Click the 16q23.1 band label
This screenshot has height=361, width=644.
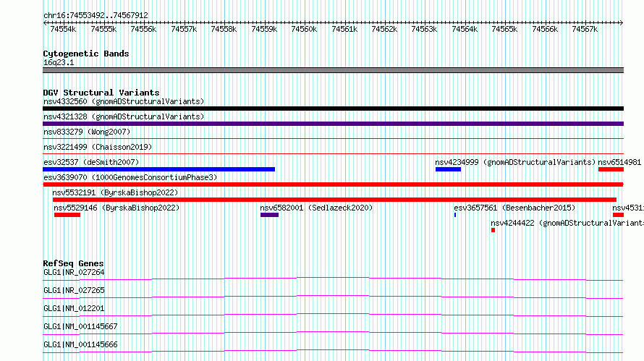tap(59, 62)
